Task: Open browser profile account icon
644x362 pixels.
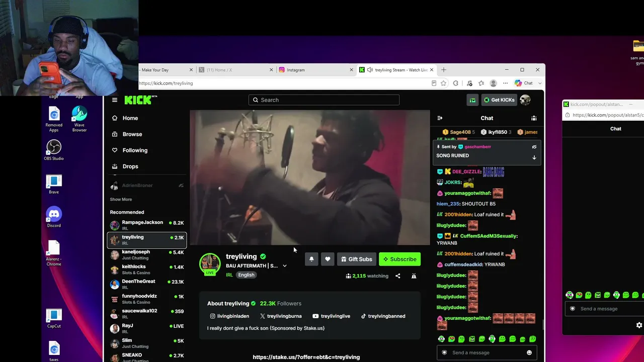Action: tap(494, 83)
